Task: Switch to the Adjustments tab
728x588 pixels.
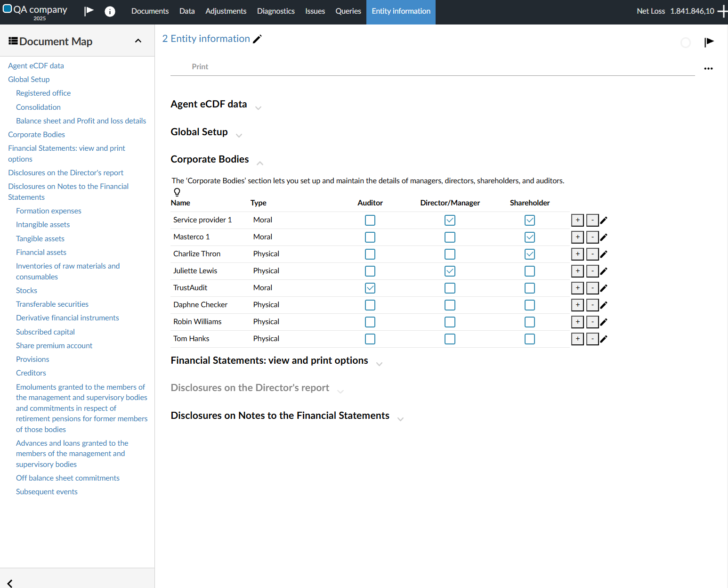Action: 226,11
